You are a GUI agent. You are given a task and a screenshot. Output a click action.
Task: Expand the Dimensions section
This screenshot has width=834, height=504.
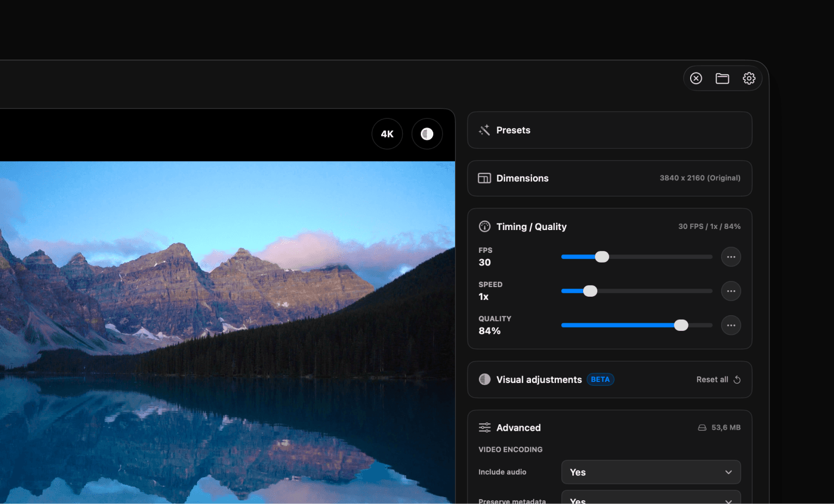(610, 178)
